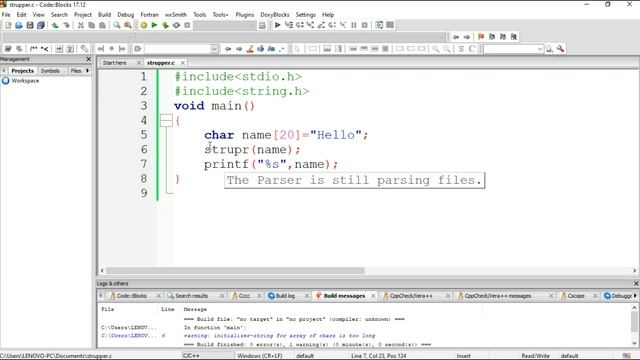Viewport: 640px width, 360px height.
Task: Close the strupper.c tab
Action: click(183, 63)
